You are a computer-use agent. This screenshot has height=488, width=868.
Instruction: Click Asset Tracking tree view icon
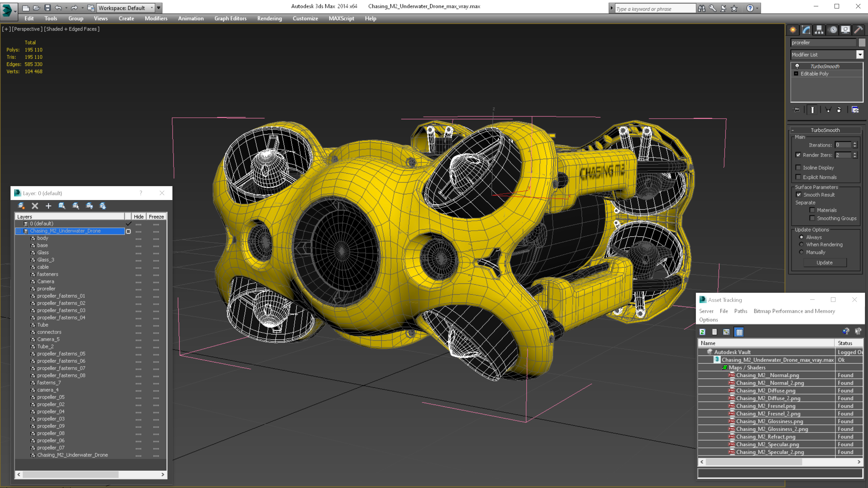(726, 332)
